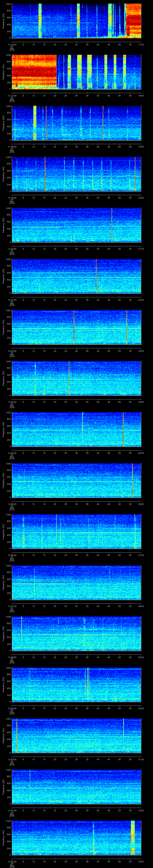Screen dimensions: 153x868
Task: Click the 27:00 end time label
Action: [x=141, y=555]
